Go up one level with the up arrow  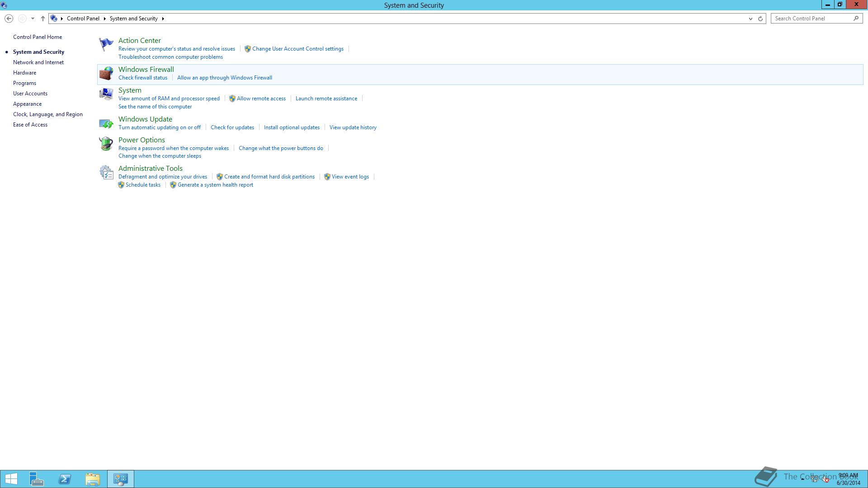(43, 19)
